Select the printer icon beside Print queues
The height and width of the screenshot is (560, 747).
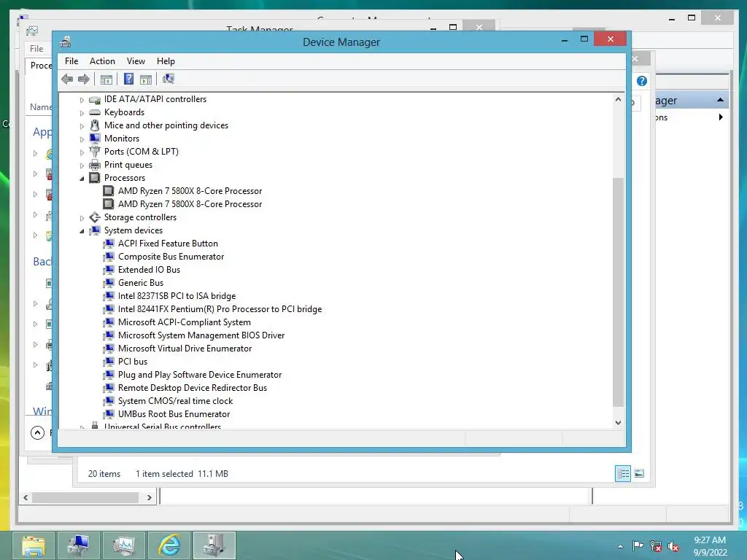pyautogui.click(x=95, y=165)
